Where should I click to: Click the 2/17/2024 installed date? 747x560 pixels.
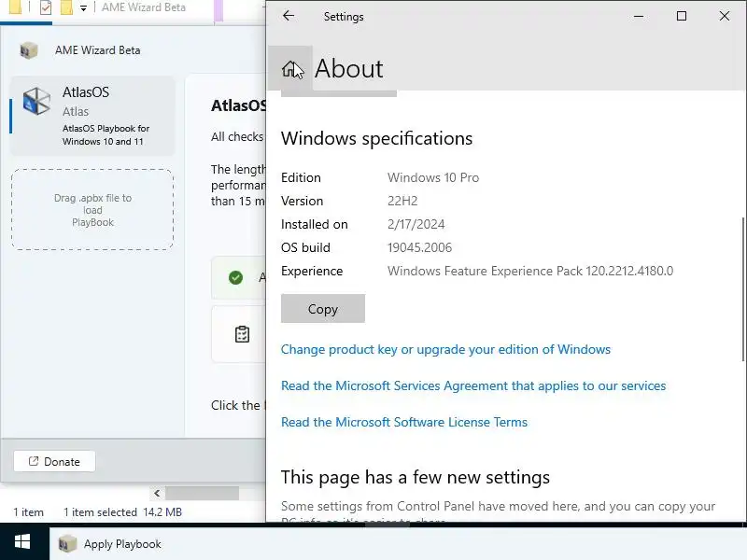click(x=416, y=224)
